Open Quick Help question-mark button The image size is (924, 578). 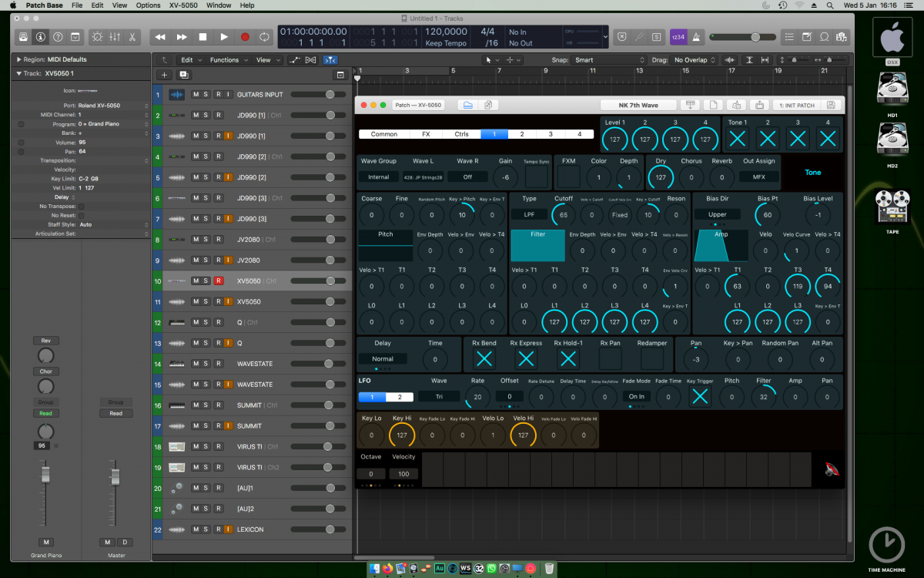(58, 36)
